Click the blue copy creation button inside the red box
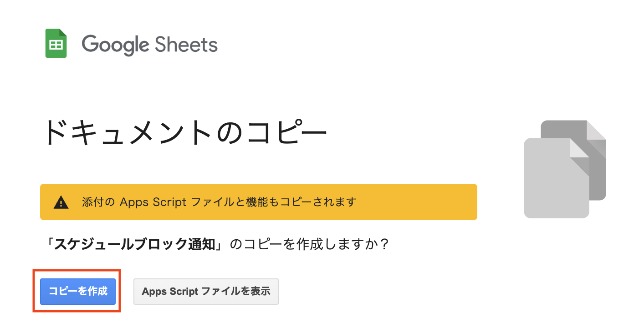The image size is (644, 333). click(77, 292)
